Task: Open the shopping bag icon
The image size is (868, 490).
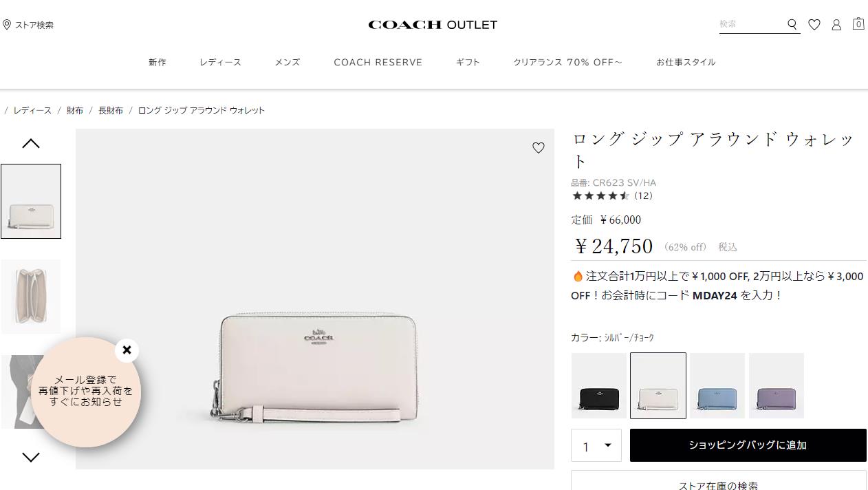Action: click(858, 23)
